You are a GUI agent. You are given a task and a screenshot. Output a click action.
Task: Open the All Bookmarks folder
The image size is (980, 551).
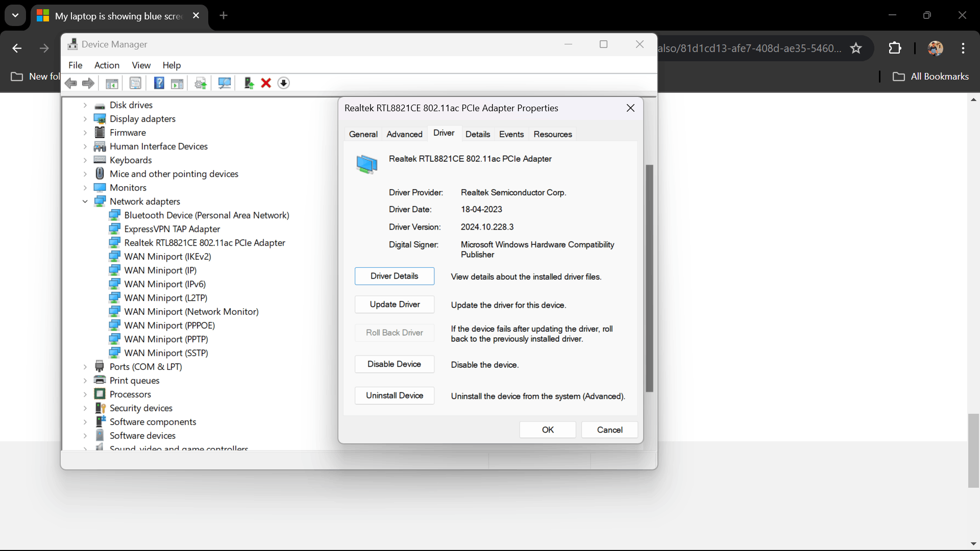930,77
